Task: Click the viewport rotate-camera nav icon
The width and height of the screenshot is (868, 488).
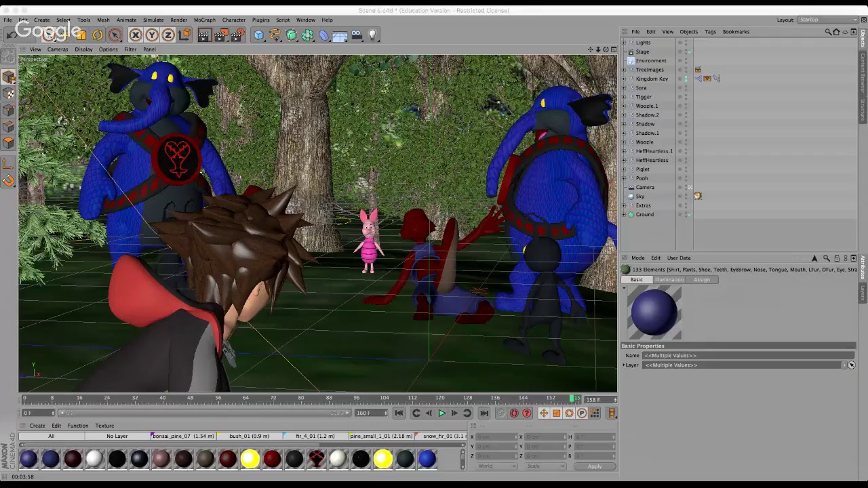Action: pos(606,49)
